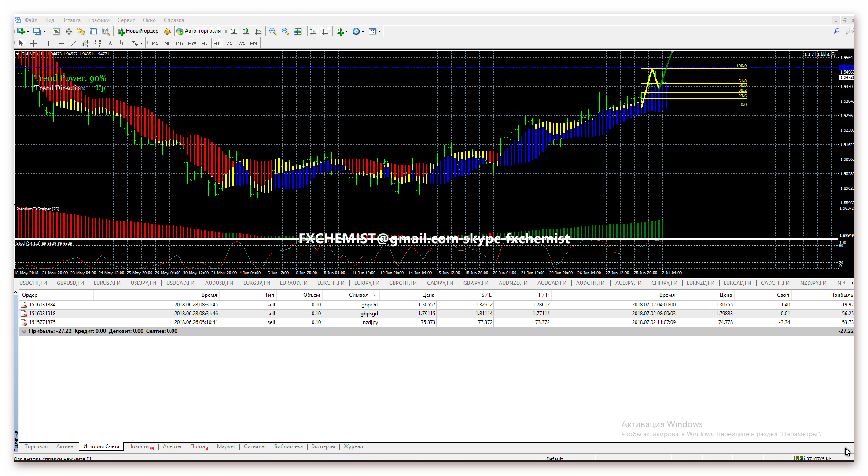Open the Графики menu
Viewport: 868px width, 476px height.
tap(99, 20)
